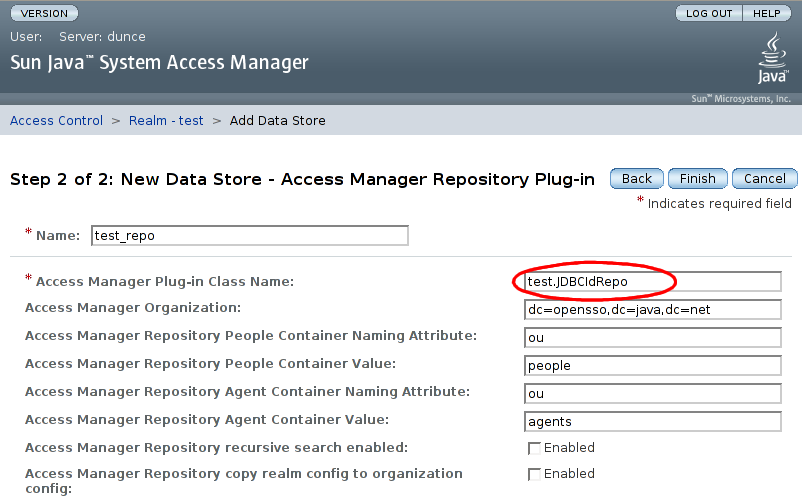Viewport: 802px width, 497px height.
Task: Edit the Access Manager Organization field
Action: tap(653, 310)
